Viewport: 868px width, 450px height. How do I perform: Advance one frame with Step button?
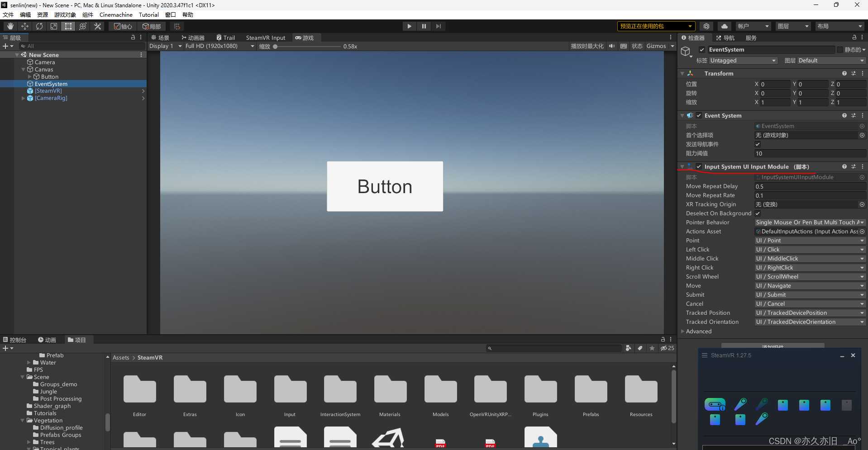point(438,26)
